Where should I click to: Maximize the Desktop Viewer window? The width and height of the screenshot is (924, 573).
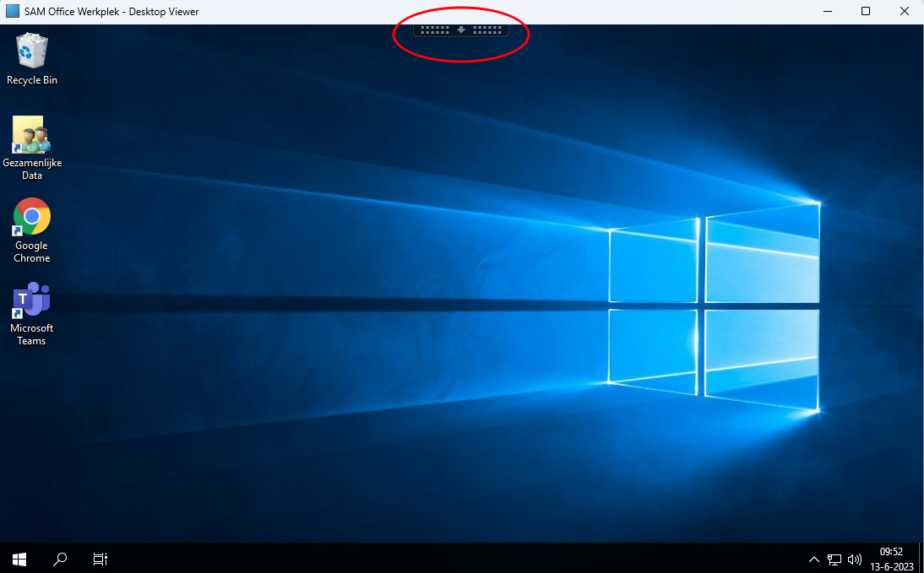tap(866, 12)
